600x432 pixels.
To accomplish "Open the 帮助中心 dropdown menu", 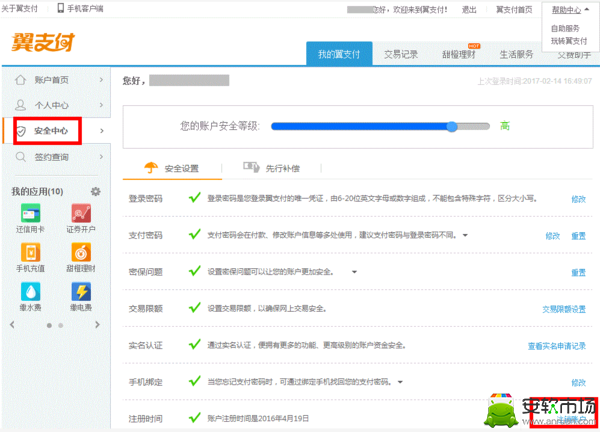I will click(x=565, y=9).
